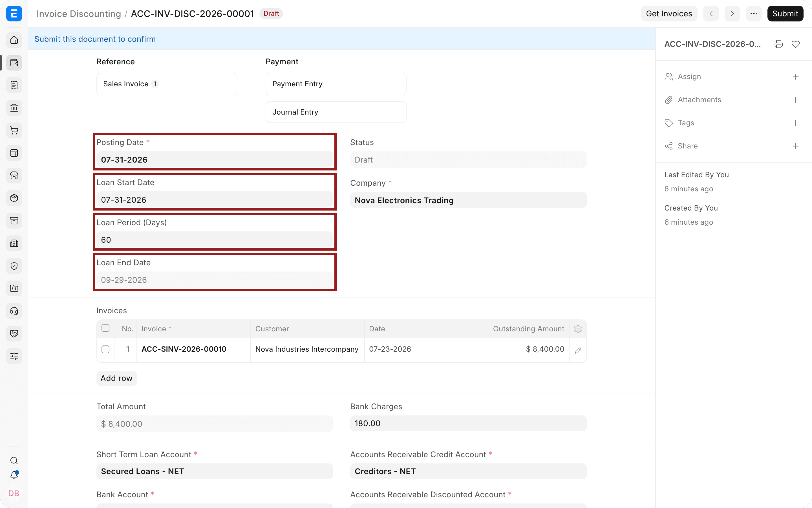The width and height of the screenshot is (812, 508).
Task: Open the Accounting wallet sidebar icon
Action: (14, 62)
